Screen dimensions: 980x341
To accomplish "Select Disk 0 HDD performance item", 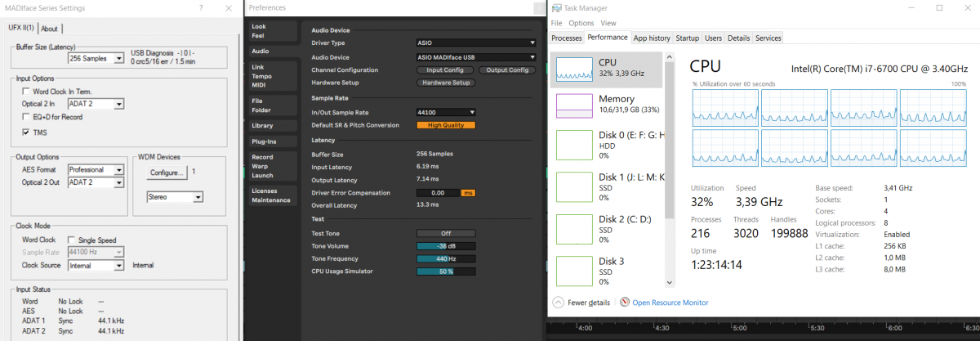I will tap(608, 145).
